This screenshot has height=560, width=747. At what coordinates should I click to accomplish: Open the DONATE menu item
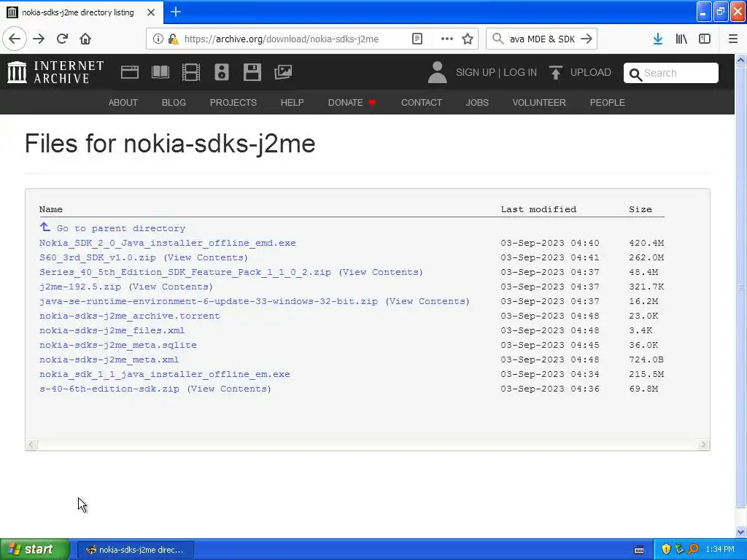(x=352, y=102)
